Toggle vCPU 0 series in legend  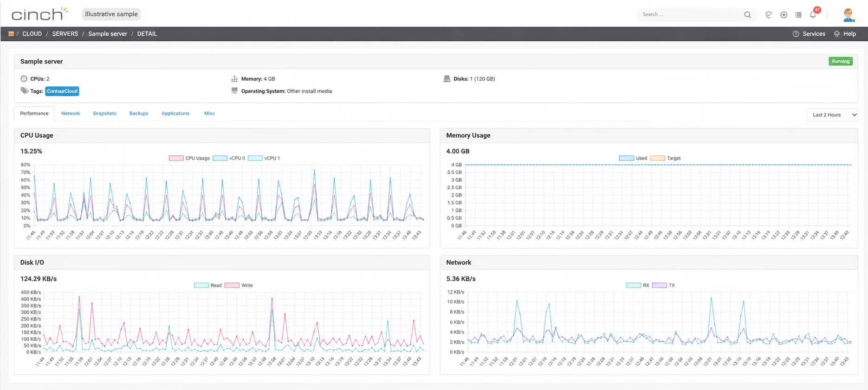pos(229,158)
